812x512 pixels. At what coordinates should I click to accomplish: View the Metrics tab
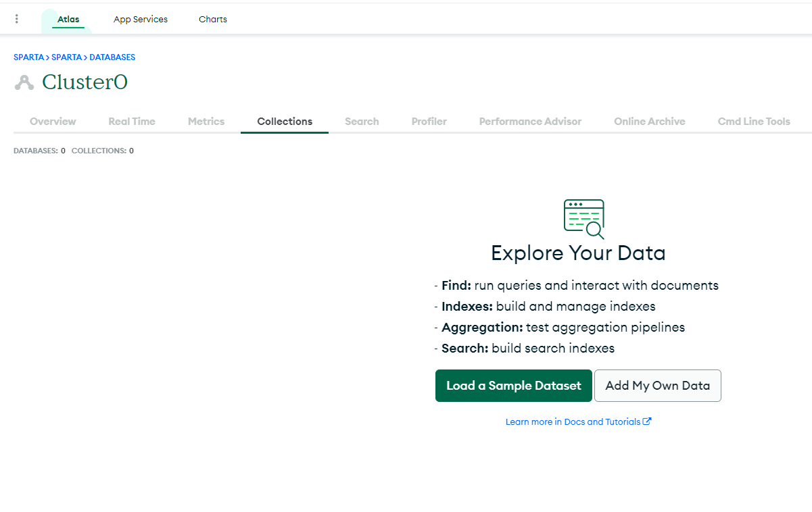pos(206,122)
